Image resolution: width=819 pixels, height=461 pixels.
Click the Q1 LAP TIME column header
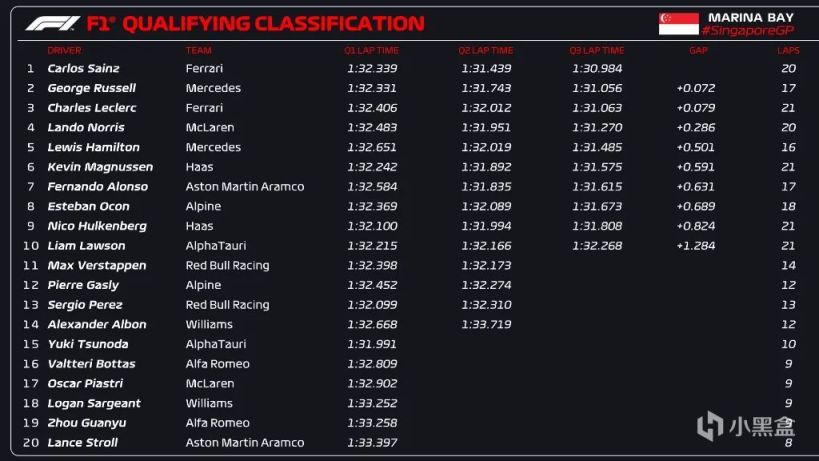click(371, 50)
